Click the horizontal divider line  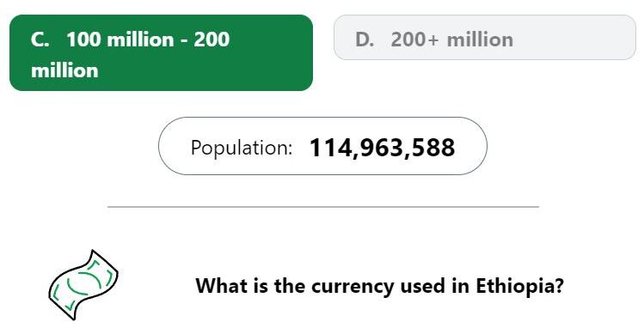322,207
